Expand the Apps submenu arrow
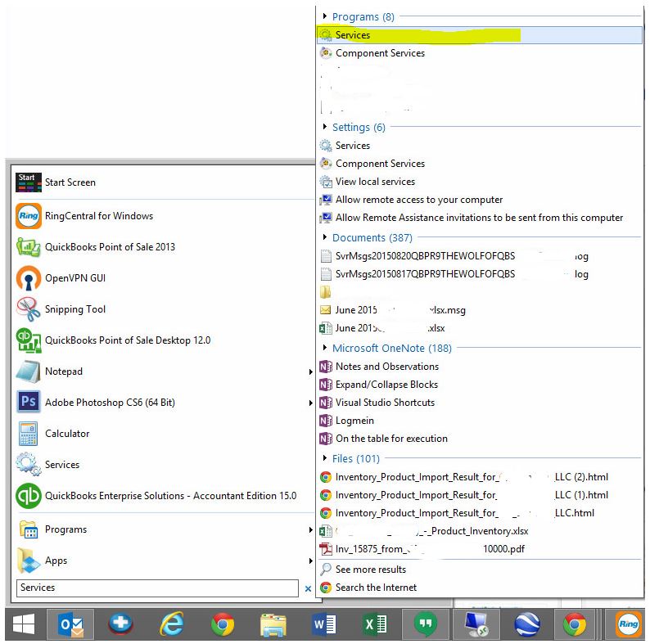Screen dimensions: 650x644 [x=310, y=561]
